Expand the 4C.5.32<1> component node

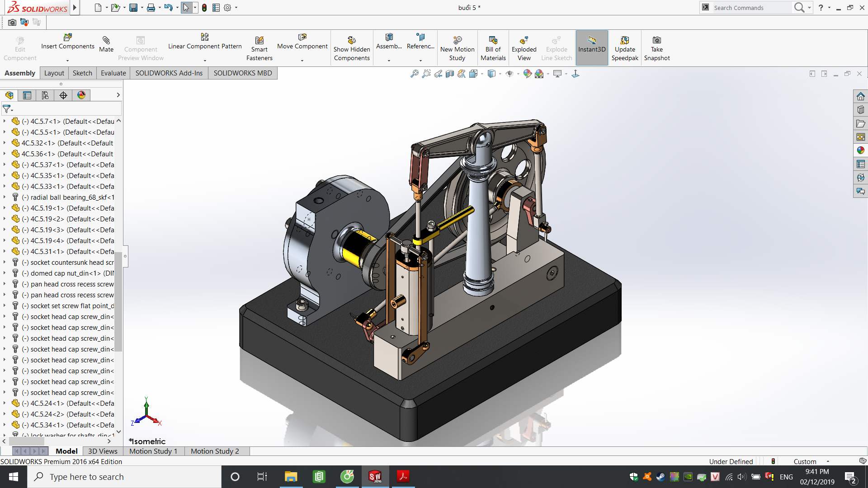pos(5,143)
